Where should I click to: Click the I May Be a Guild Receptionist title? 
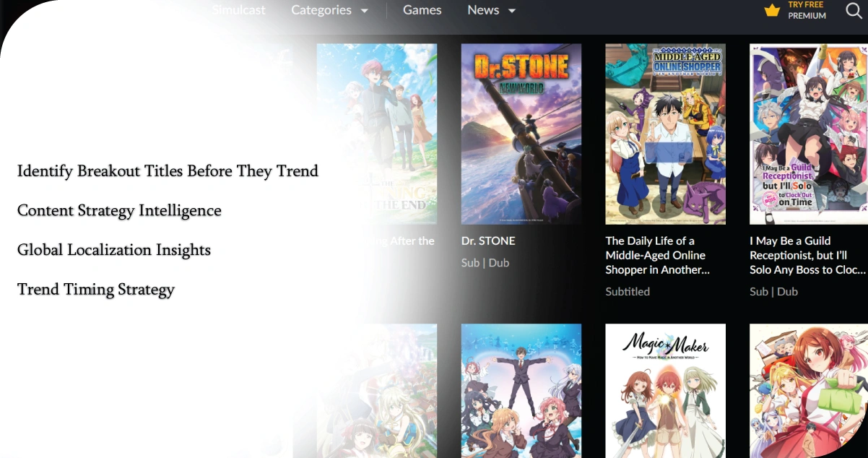coord(807,255)
